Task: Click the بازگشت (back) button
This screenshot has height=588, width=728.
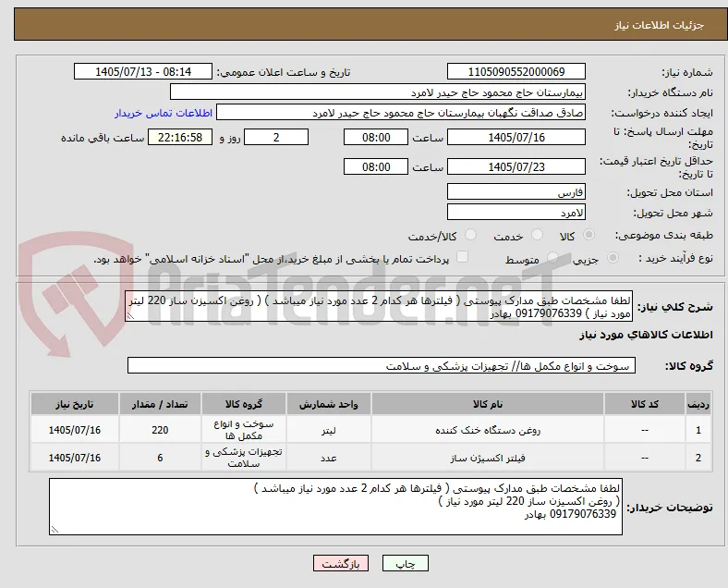Action: (341, 563)
